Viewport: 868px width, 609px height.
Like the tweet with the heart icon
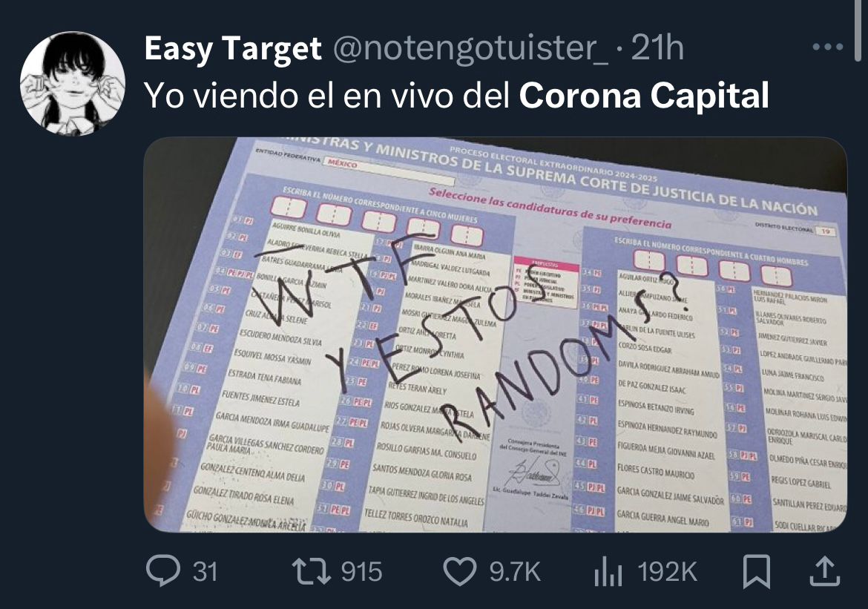click(461, 572)
